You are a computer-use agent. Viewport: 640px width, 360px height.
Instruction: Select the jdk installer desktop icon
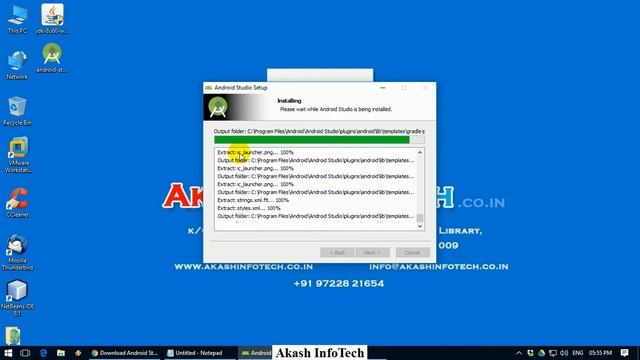[x=52, y=19]
